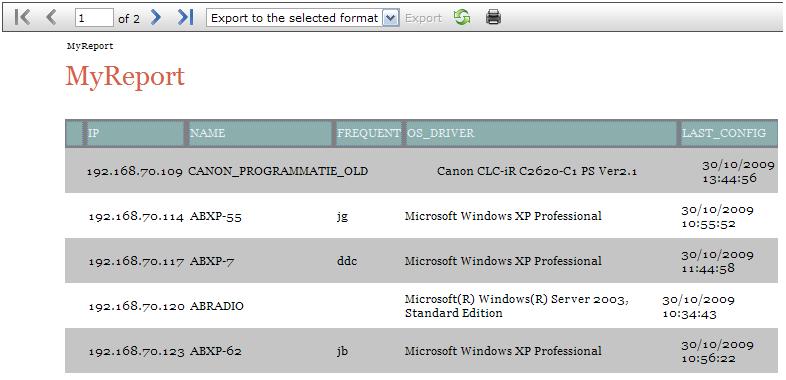The height and width of the screenshot is (380, 786).
Task: Click the ABRADIO name cell
Action: click(x=217, y=306)
